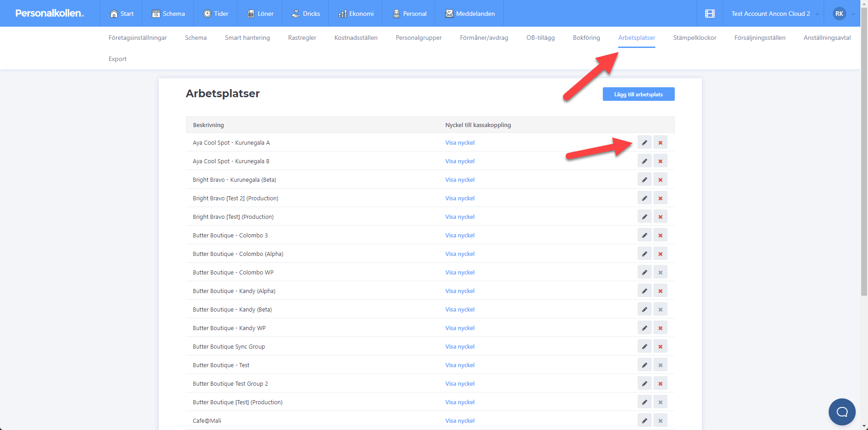Click greyed delete icon for Colombo WP
Screen dimensions: 868x430
click(660, 272)
